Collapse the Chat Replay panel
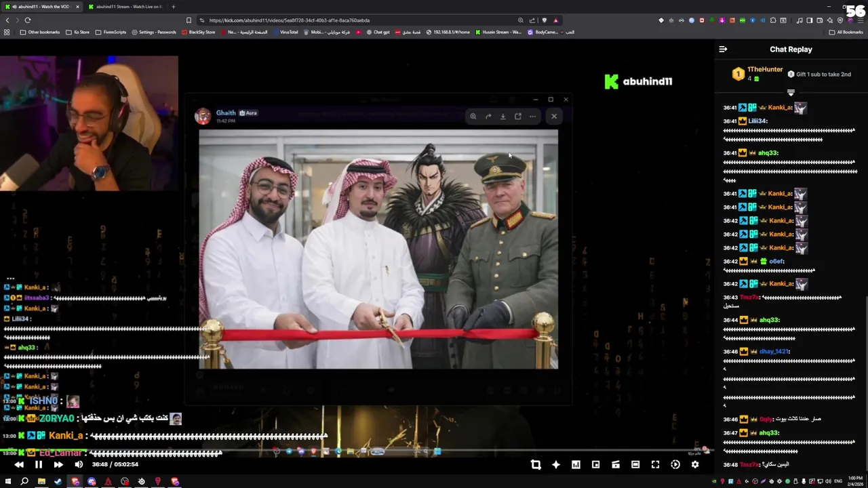868x488 pixels. 723,49
